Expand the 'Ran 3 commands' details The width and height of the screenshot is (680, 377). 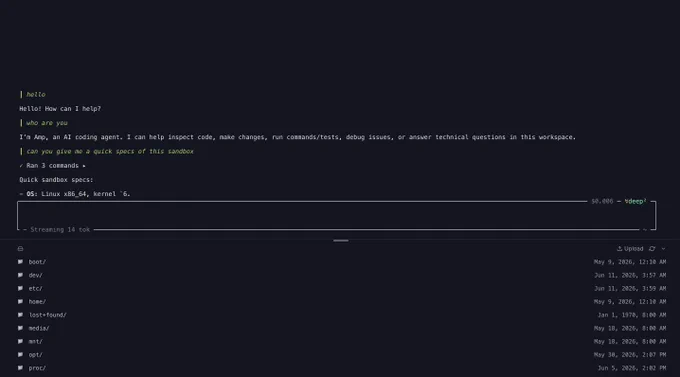coord(52,166)
